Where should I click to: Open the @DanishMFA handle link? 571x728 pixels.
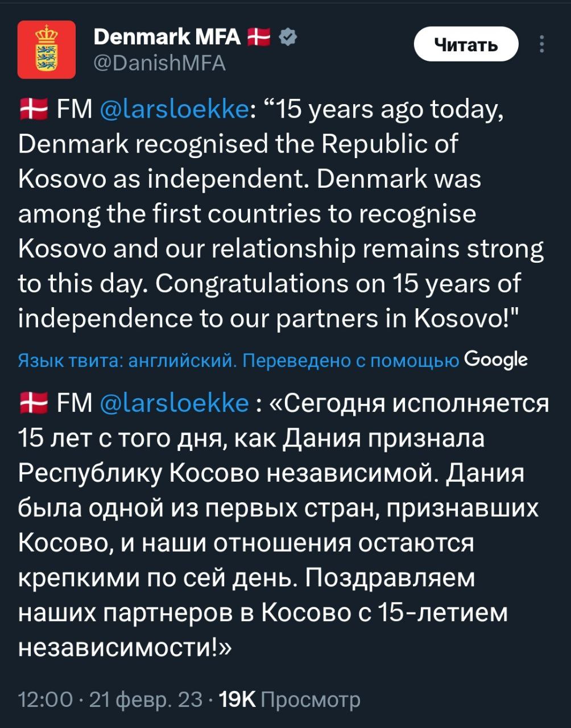[159, 63]
